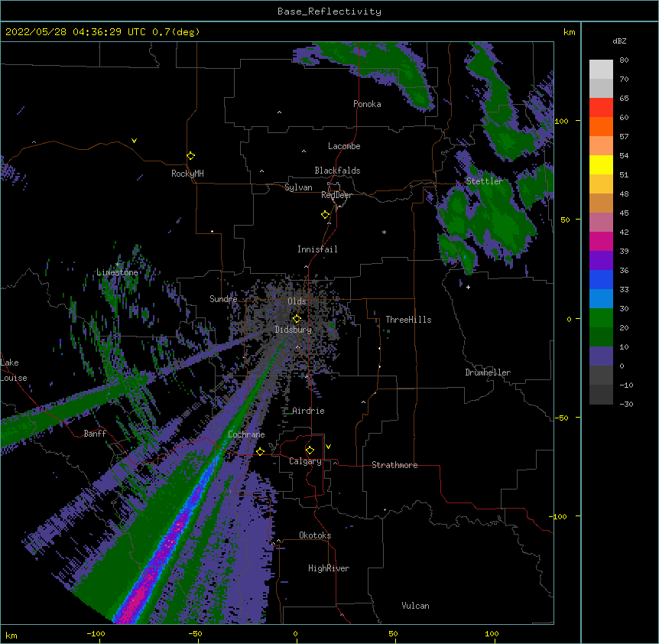This screenshot has width=659, height=644.
Task: Select the yellow 51-54 dBZ legend swatch
Action: 601,164
